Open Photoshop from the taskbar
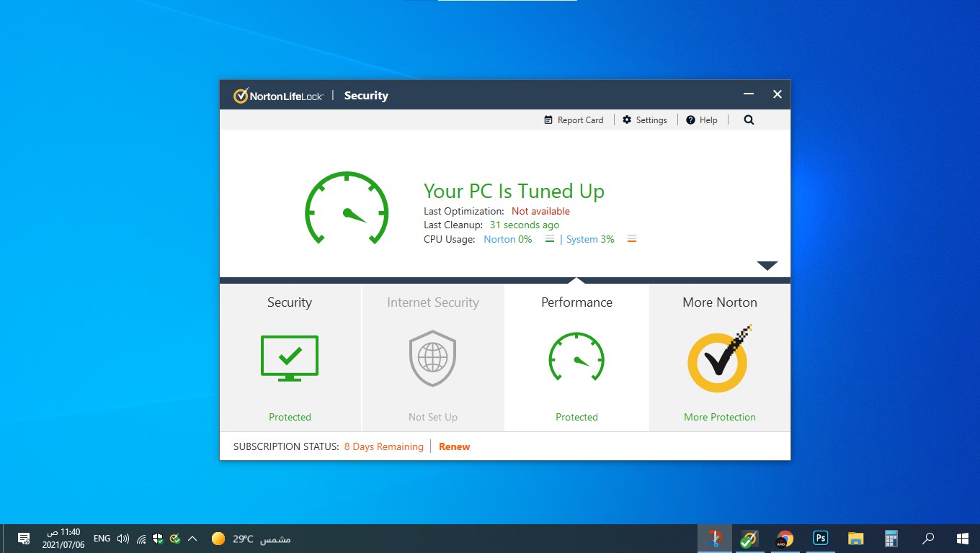The image size is (980, 553). coord(820,539)
